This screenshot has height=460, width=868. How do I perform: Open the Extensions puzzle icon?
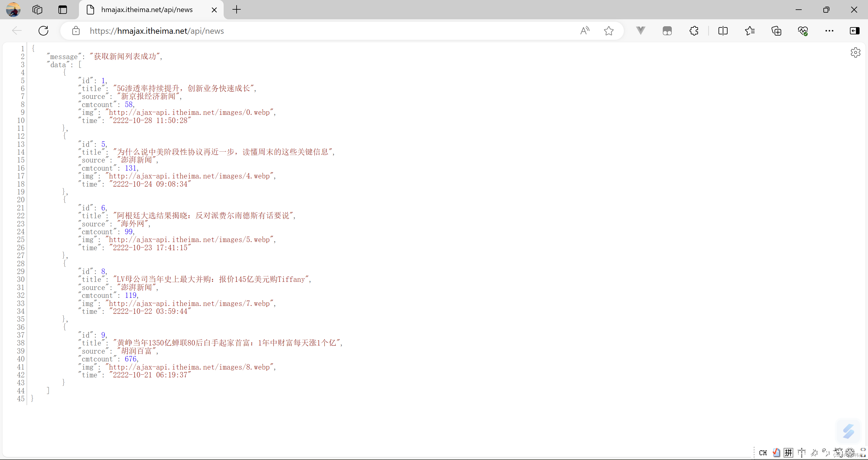click(694, 31)
